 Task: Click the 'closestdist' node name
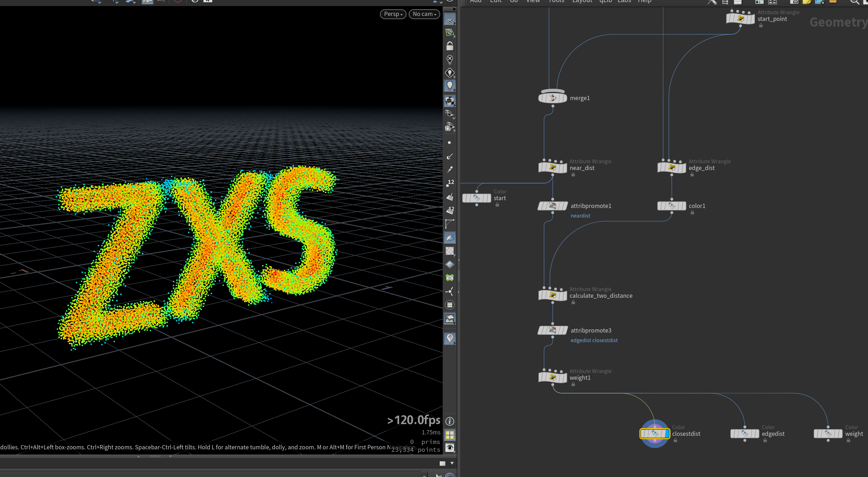[686, 434]
